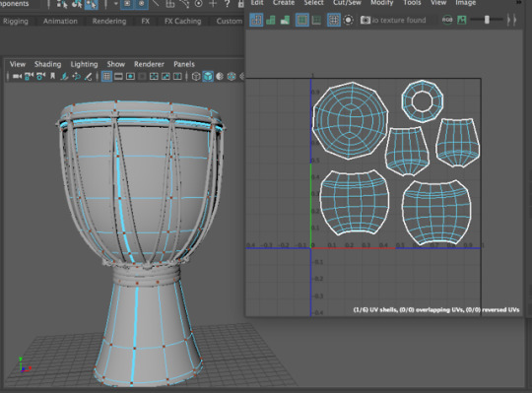Select the ring-shaped UV shell
Viewport: 532px width, 393px height.
(422, 101)
